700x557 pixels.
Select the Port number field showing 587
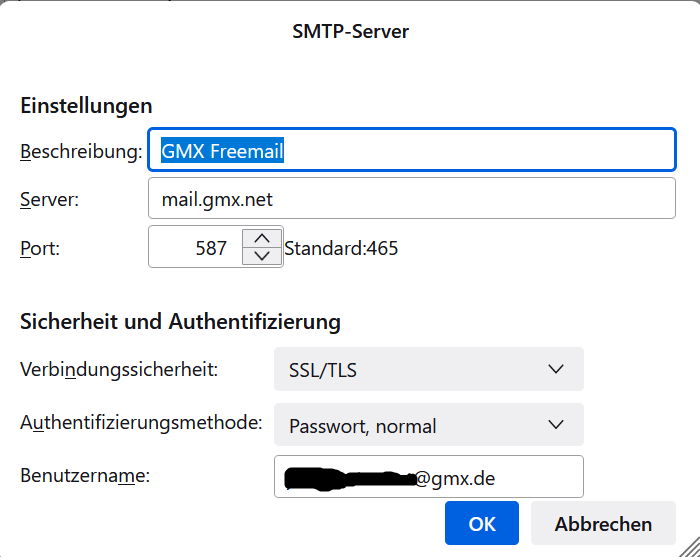pyautogui.click(x=196, y=248)
